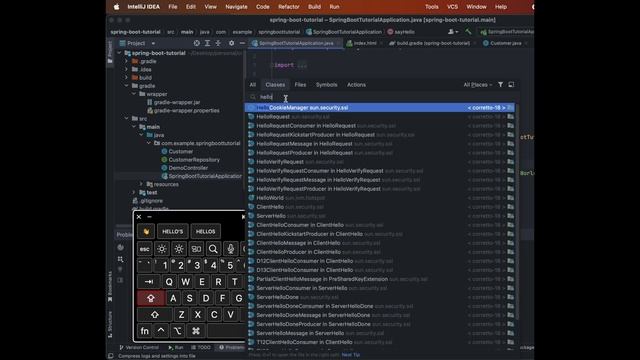Click the Build project hammer icon
Viewport: 640px width, 360px height.
(468, 32)
